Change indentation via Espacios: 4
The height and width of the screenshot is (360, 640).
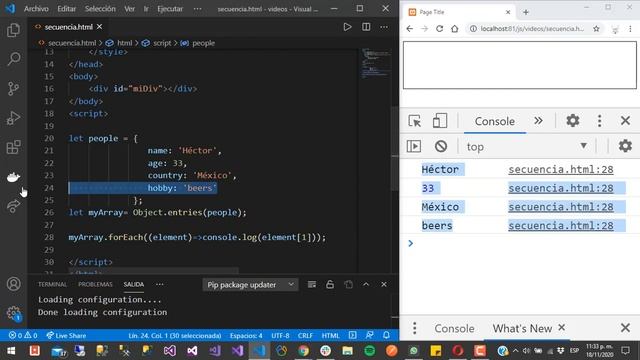246,336
